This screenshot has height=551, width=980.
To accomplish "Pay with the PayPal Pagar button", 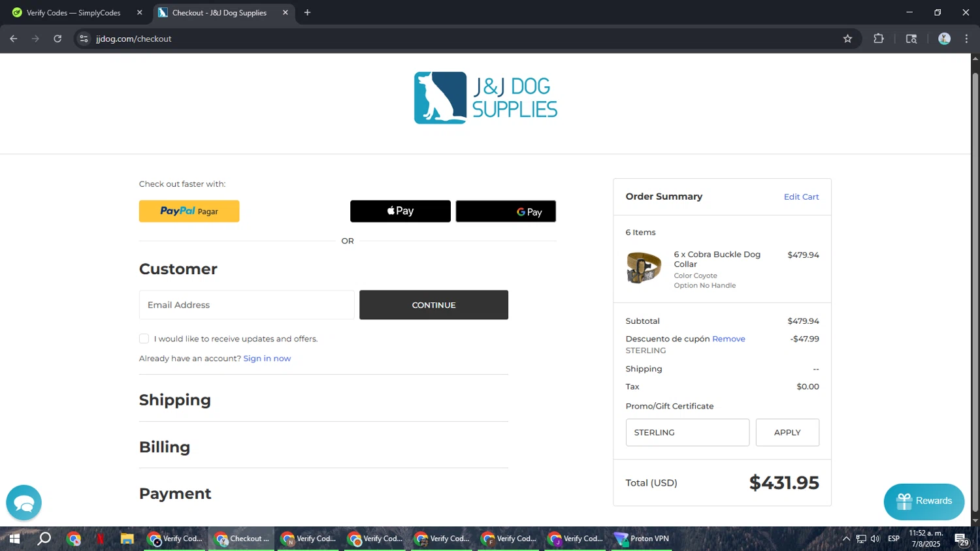I will pos(189,211).
